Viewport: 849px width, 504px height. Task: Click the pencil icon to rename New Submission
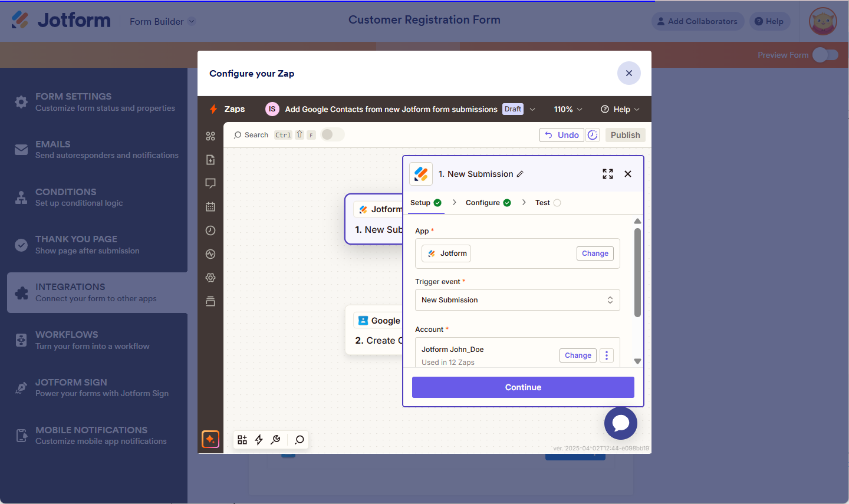520,174
